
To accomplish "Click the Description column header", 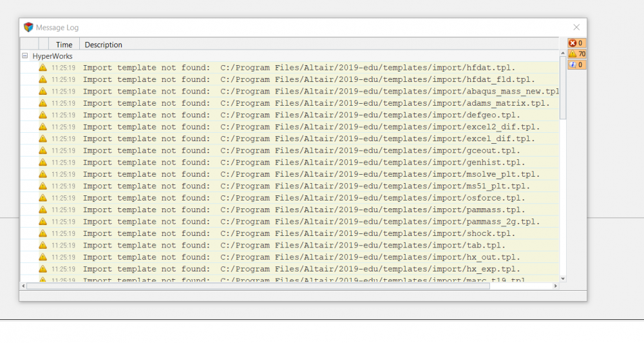I will pyautogui.click(x=103, y=44).
